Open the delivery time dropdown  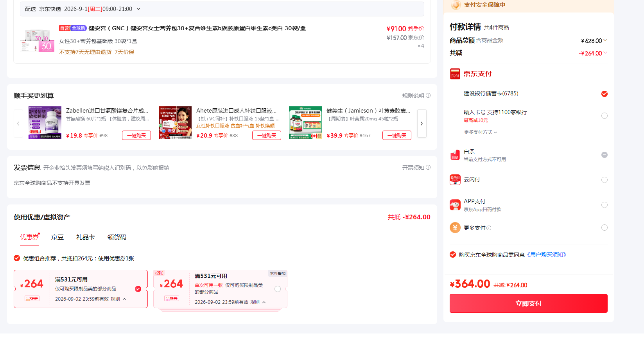[x=138, y=9]
